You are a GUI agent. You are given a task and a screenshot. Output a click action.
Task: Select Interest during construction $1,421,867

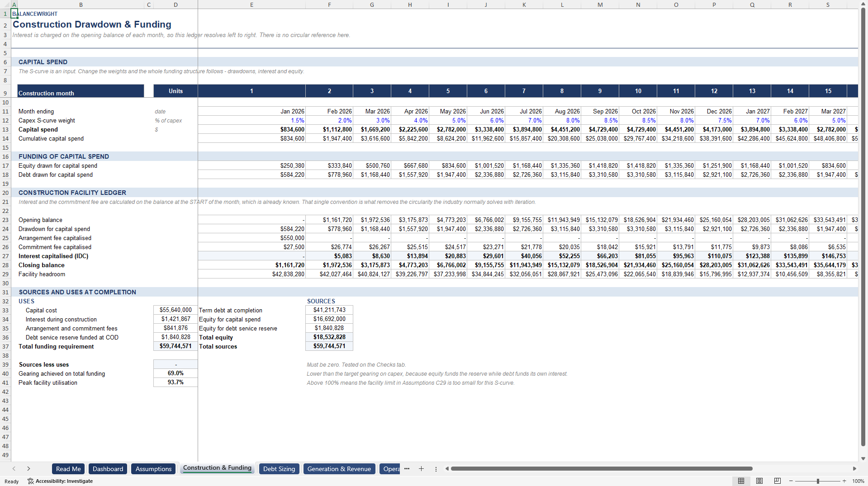[175, 319]
